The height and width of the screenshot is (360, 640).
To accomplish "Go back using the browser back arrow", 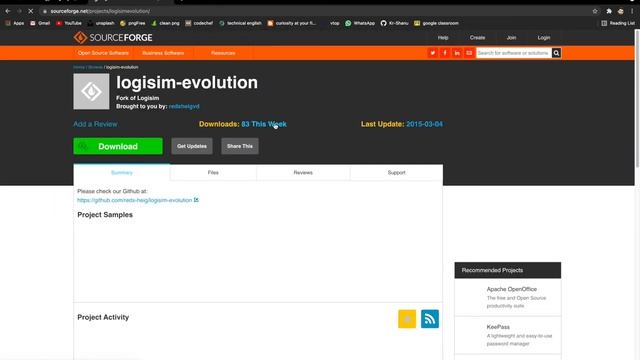I will pos(8,11).
